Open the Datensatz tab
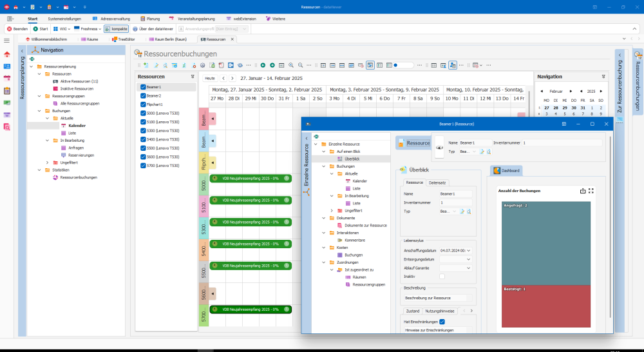Screen dimensions: 644x352 (437, 182)
